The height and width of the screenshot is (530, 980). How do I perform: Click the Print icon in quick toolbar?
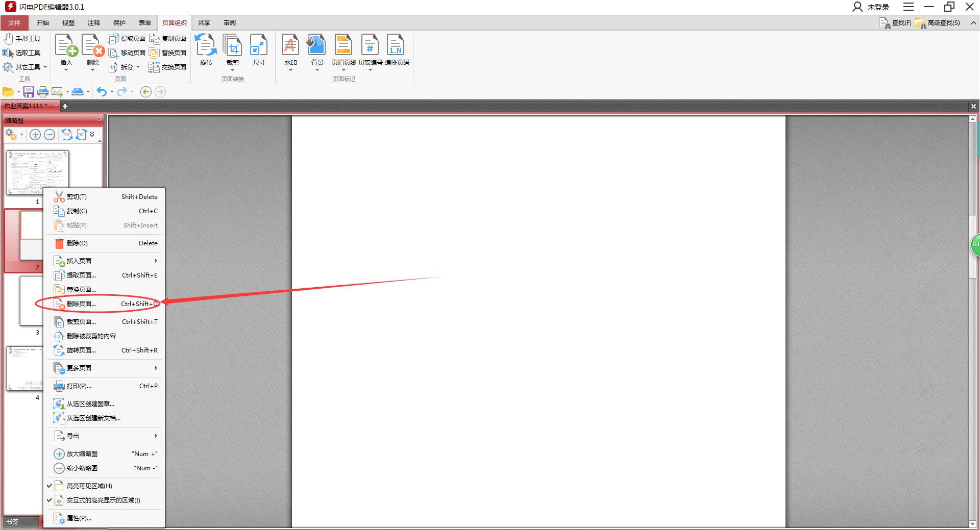point(43,92)
